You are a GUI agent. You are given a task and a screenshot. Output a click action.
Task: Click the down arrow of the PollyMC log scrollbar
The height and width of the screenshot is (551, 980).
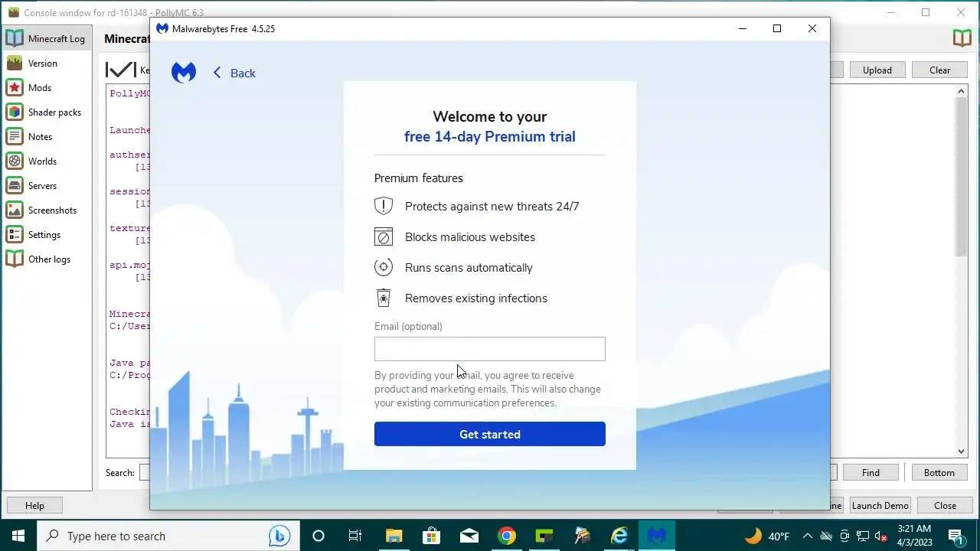click(x=962, y=452)
